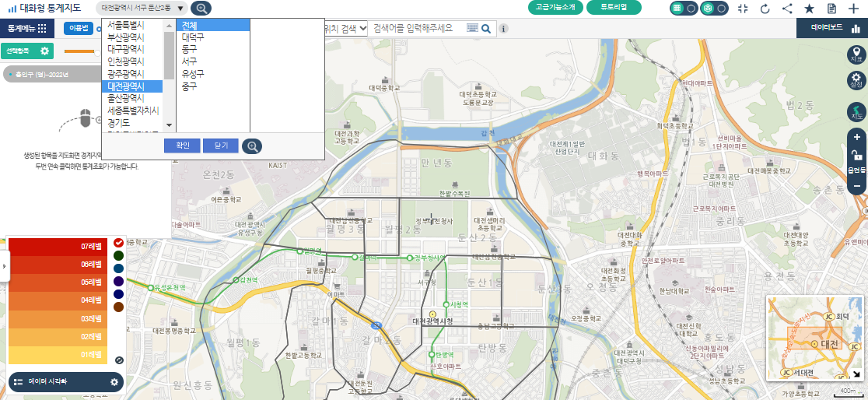Screen dimensions: 868x400
Task: Open the 데이터 시각화 gear settings
Action: (114, 382)
